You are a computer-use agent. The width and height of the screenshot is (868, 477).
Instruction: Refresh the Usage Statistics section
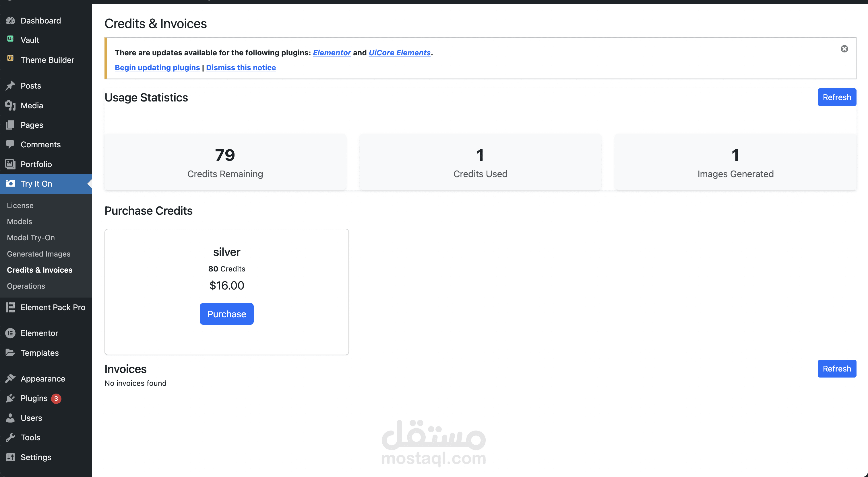tap(837, 97)
